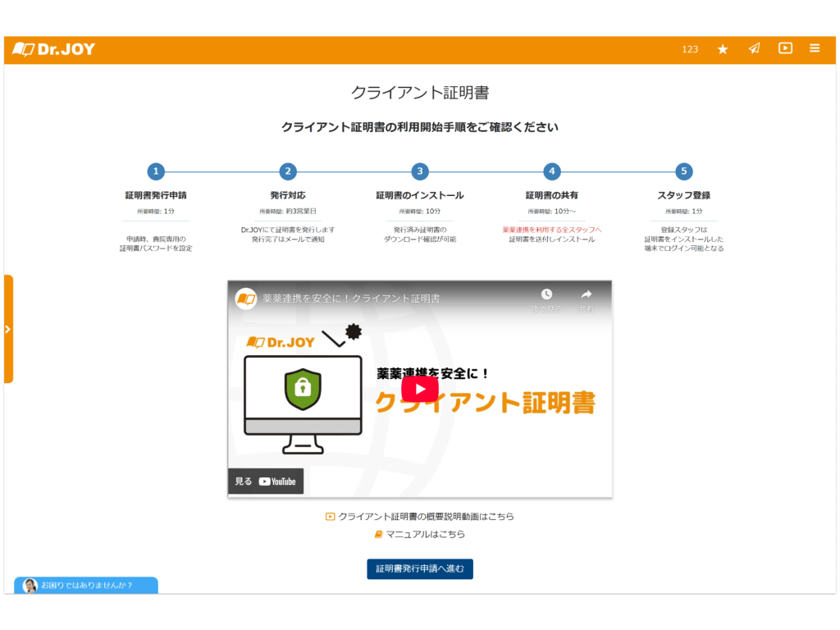840x630 pixels.
Task: Click the Dr.JOY logo in header
Action: (54, 49)
